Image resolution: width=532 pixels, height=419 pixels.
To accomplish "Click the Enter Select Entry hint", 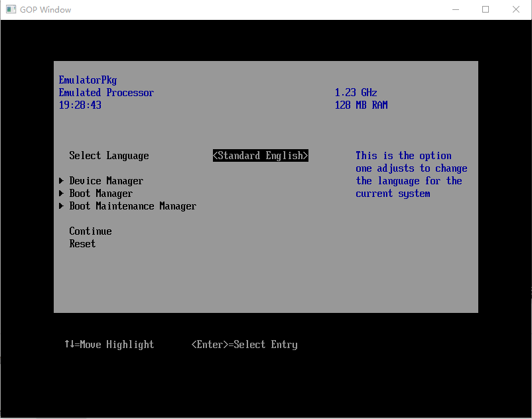I will pyautogui.click(x=245, y=345).
